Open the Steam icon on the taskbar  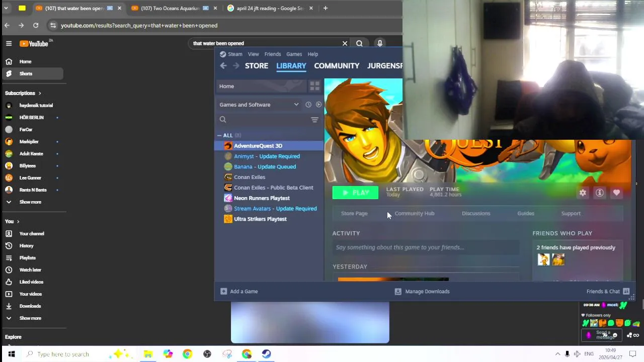(x=266, y=354)
